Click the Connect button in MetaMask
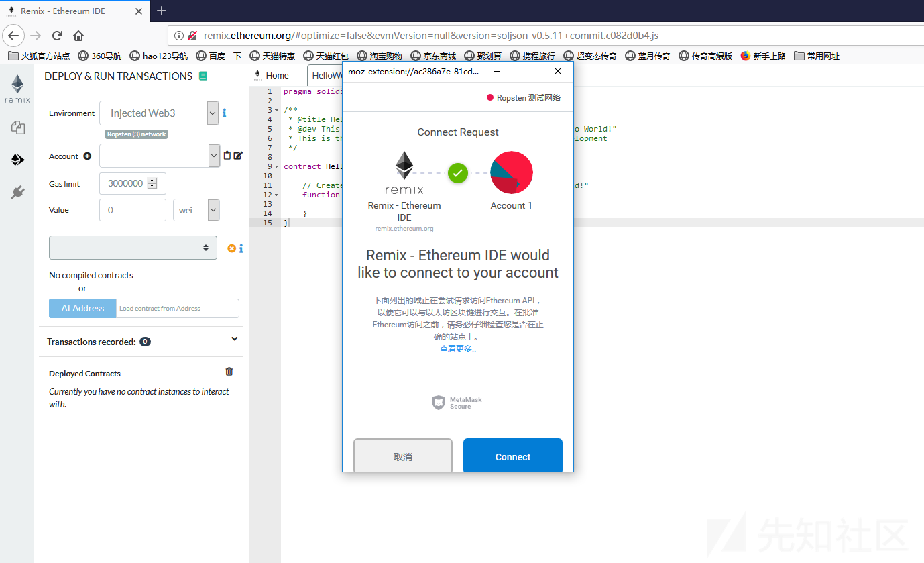 tap(512, 456)
